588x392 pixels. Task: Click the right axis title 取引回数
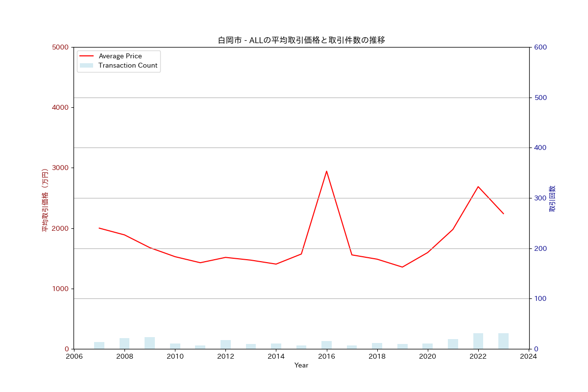click(552, 198)
